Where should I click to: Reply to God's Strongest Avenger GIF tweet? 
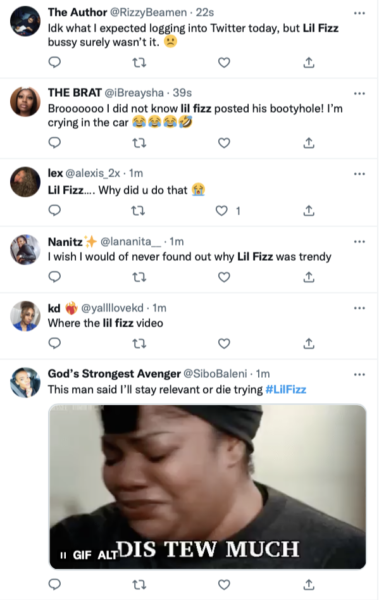[55, 584]
